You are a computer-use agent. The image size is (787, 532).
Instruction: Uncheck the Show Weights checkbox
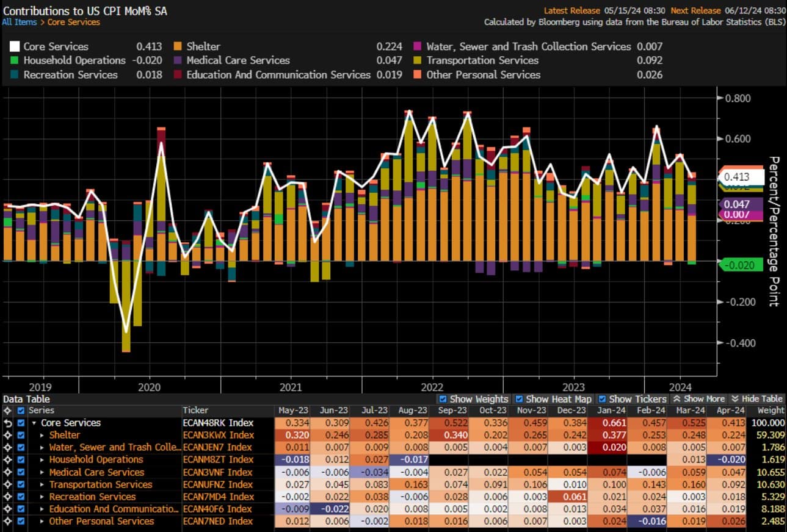click(x=443, y=399)
